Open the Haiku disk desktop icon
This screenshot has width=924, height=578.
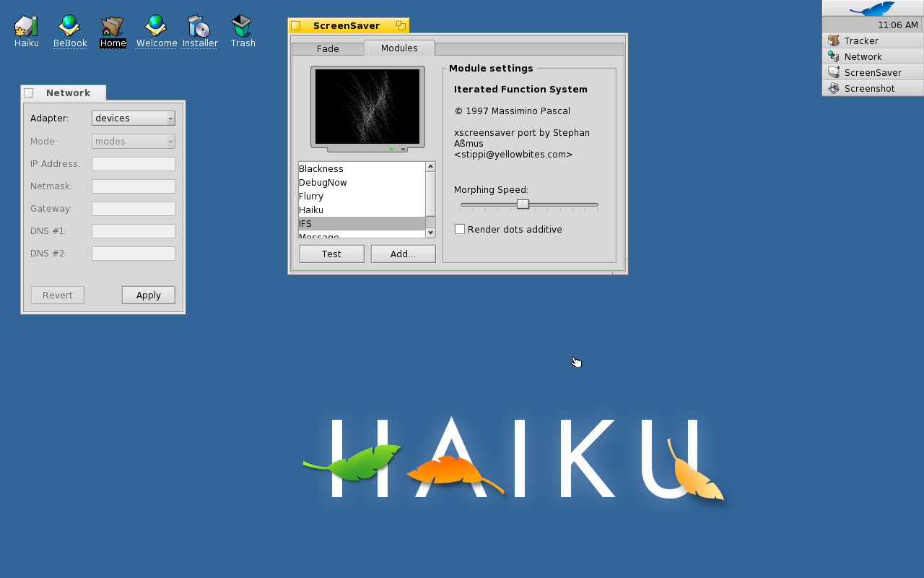[27, 31]
